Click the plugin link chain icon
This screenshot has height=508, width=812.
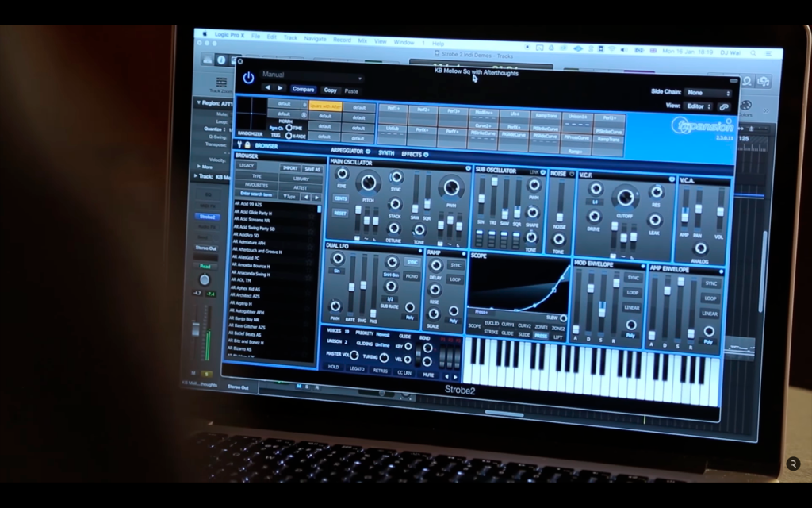pyautogui.click(x=723, y=107)
